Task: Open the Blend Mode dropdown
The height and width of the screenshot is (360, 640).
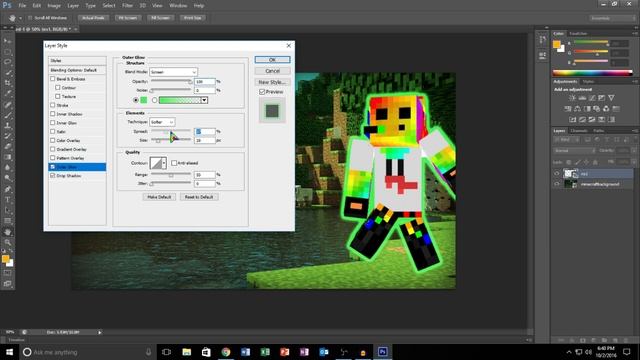Action: 173,72
